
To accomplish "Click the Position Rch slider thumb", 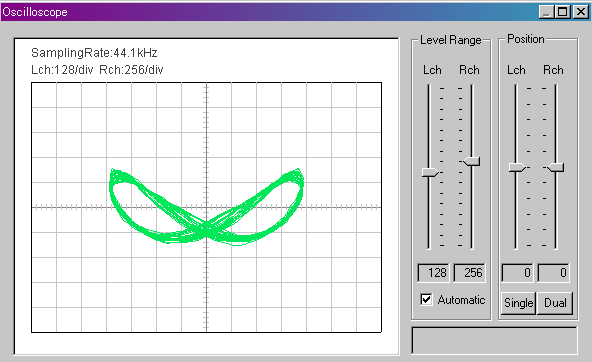I will (x=556, y=167).
